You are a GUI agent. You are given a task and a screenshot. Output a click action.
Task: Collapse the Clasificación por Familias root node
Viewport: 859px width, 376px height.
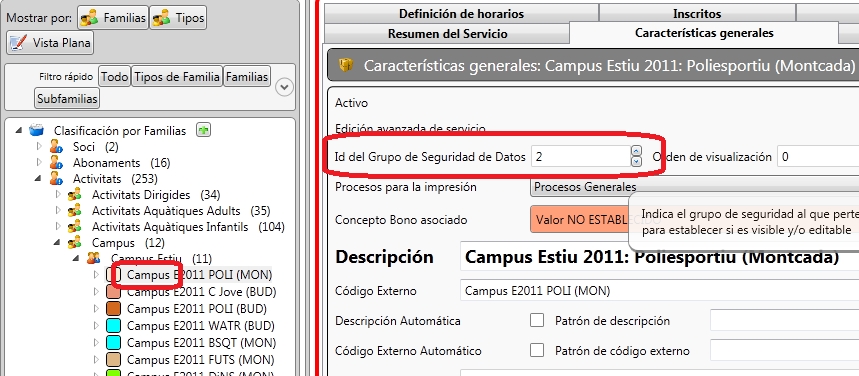[x=20, y=131]
